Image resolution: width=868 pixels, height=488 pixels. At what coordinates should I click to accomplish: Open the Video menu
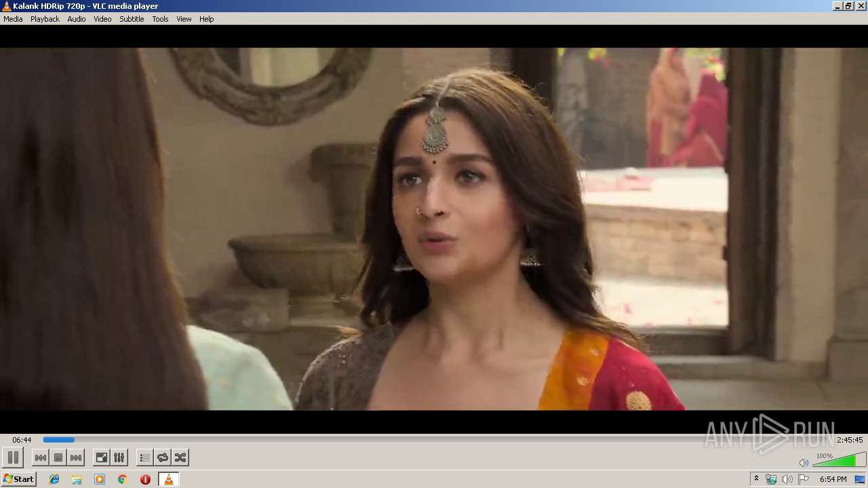point(102,19)
